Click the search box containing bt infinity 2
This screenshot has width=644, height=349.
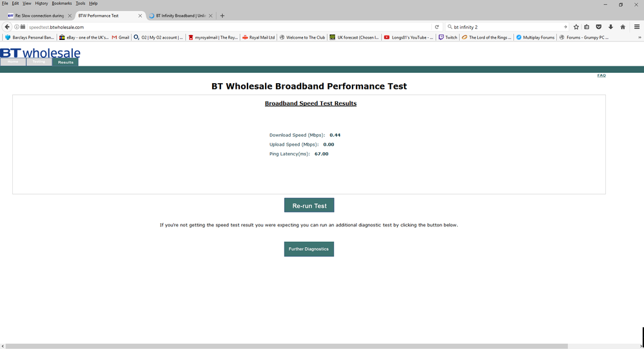point(505,27)
